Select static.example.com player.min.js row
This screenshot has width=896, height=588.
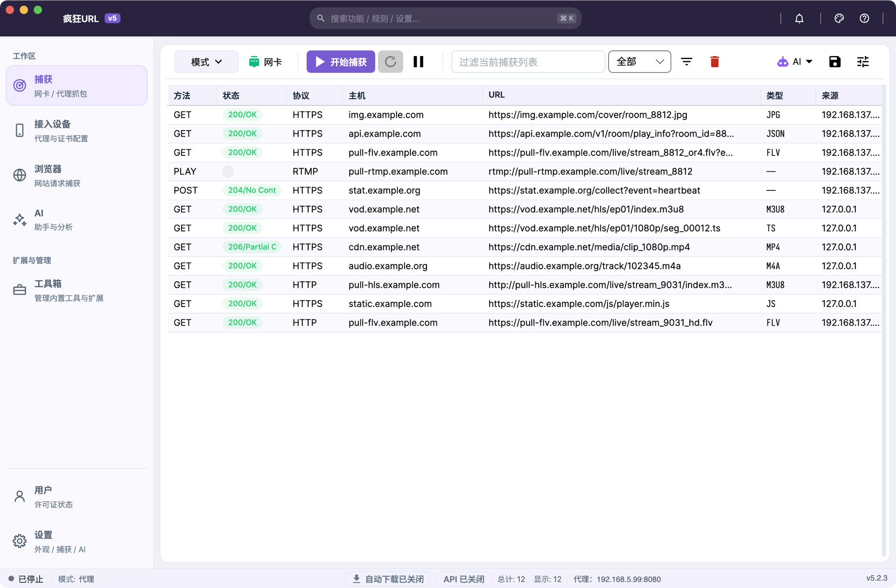[x=525, y=304]
